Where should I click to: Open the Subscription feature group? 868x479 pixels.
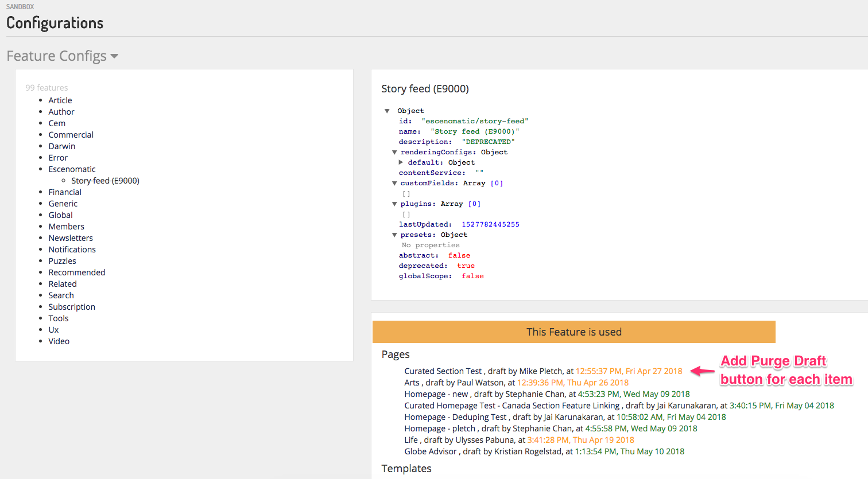coord(72,307)
